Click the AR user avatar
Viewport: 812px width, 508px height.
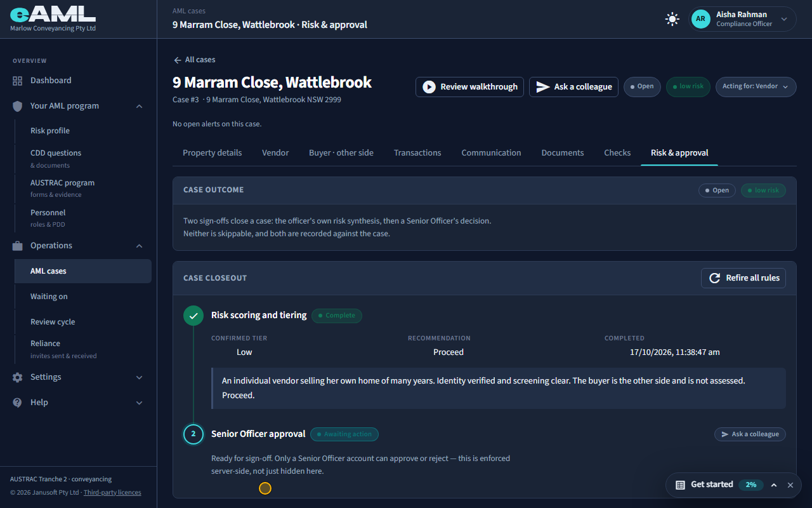pos(700,19)
